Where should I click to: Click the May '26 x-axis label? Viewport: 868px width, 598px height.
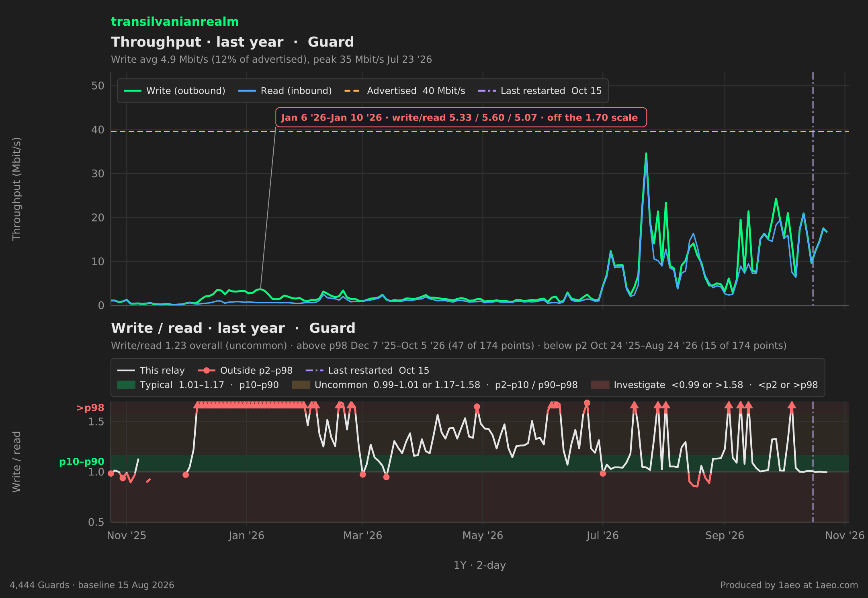pyautogui.click(x=483, y=536)
